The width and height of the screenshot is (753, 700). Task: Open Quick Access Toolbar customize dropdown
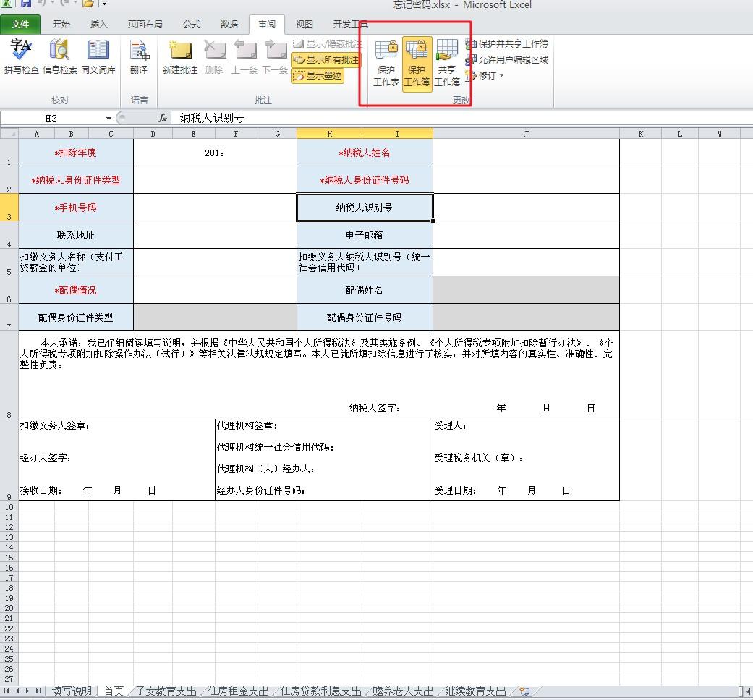[104, 4]
